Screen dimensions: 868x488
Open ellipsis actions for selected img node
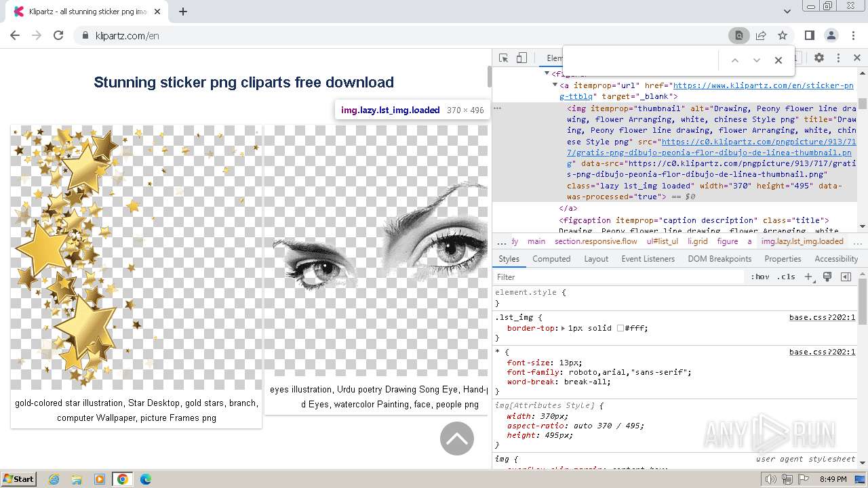(x=497, y=108)
